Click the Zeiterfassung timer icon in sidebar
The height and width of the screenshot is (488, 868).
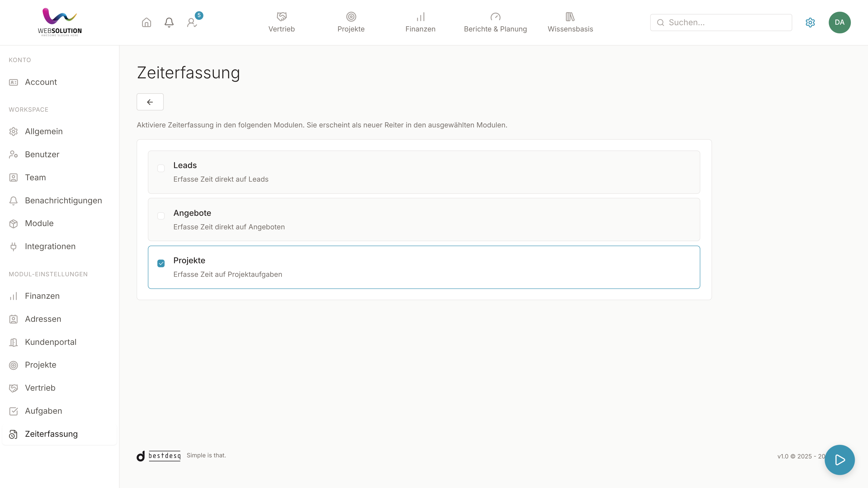[14, 434]
